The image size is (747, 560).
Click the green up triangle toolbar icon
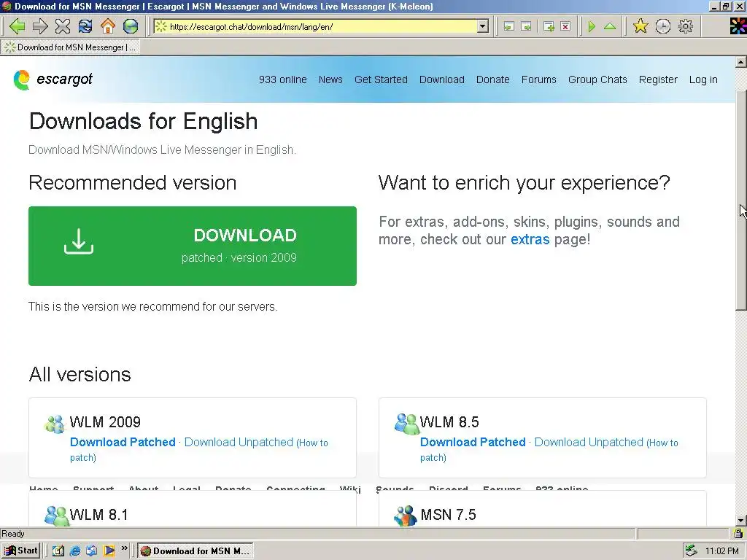click(610, 27)
